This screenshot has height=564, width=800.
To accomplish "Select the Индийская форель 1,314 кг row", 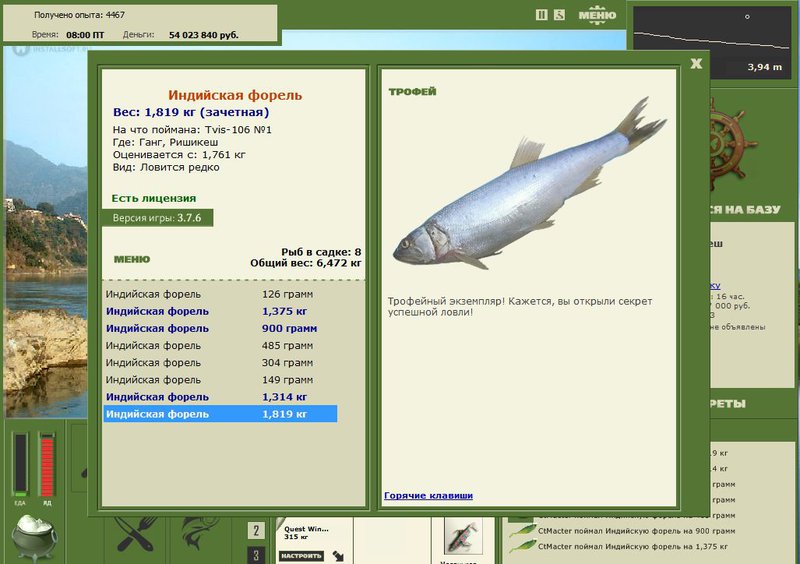I will point(220,397).
